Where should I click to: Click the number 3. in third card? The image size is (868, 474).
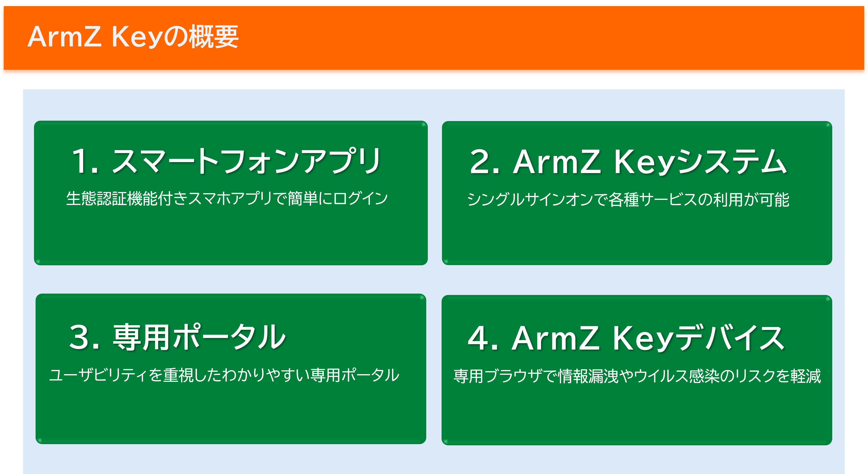(84, 337)
